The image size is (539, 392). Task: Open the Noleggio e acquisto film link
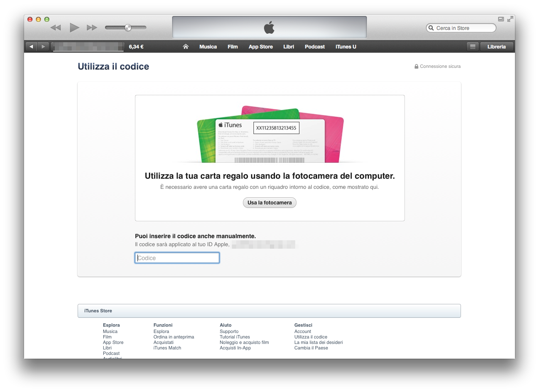point(244,342)
